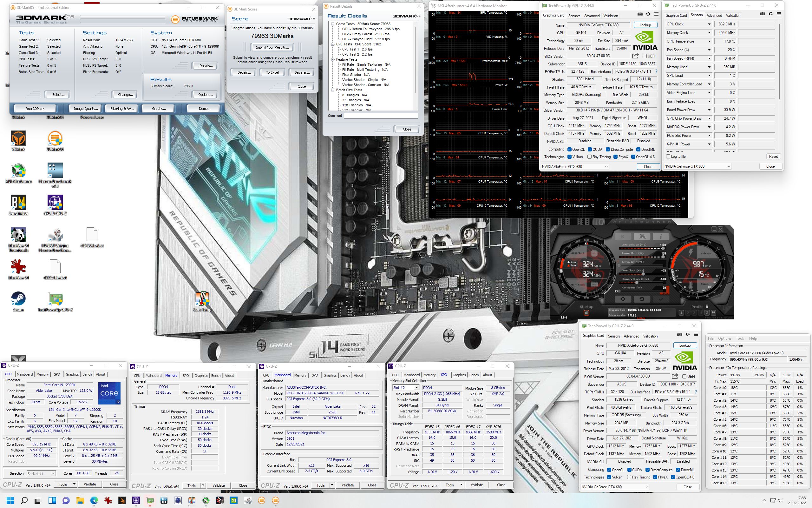Click the Afterburner profile lock icon
The image size is (812, 508).
(707, 306)
